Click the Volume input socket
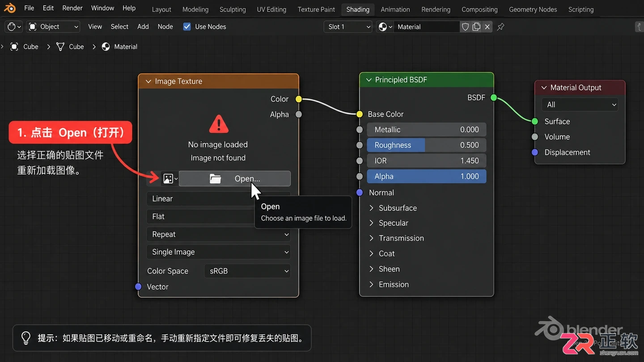This screenshot has height=362, width=644. coord(535,137)
